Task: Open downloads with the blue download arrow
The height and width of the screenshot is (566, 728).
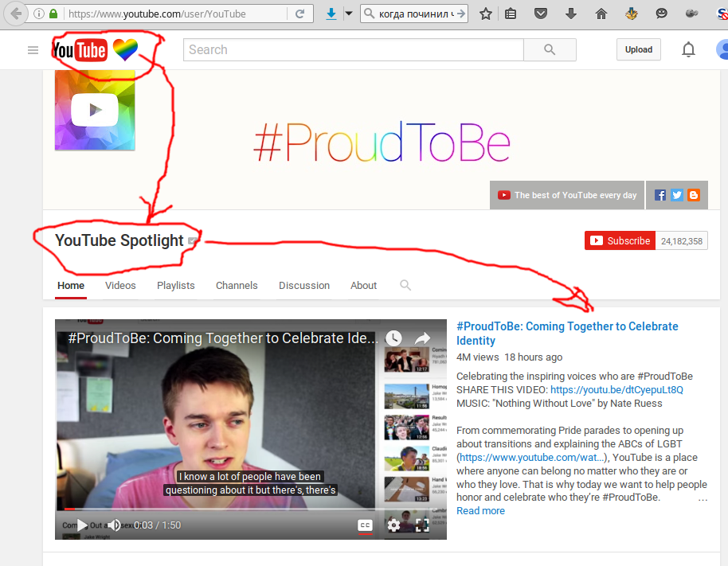Action: point(331,14)
